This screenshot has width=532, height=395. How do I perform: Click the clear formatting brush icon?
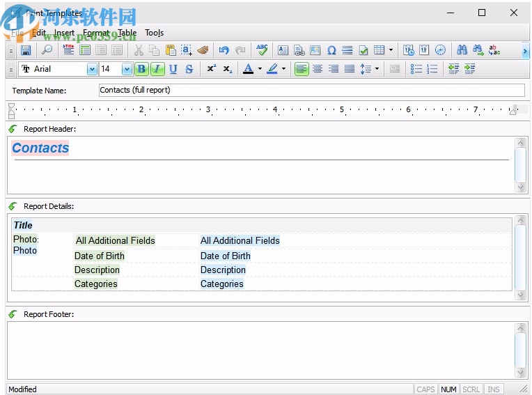pyautogui.click(x=203, y=51)
